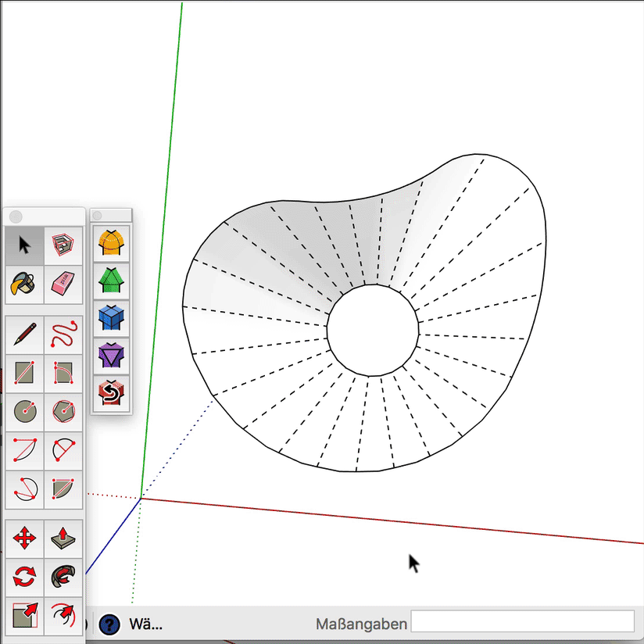Click the Make Component tool
This screenshot has width=644, height=644.
[x=63, y=245]
